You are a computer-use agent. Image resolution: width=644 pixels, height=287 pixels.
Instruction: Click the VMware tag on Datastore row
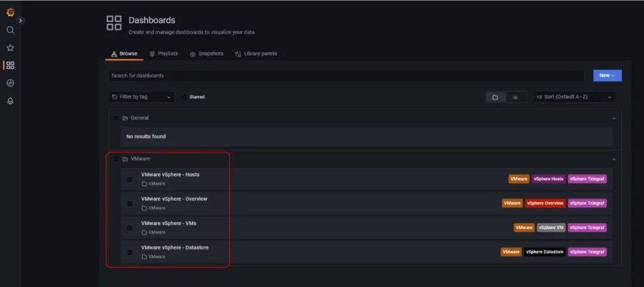coord(511,252)
